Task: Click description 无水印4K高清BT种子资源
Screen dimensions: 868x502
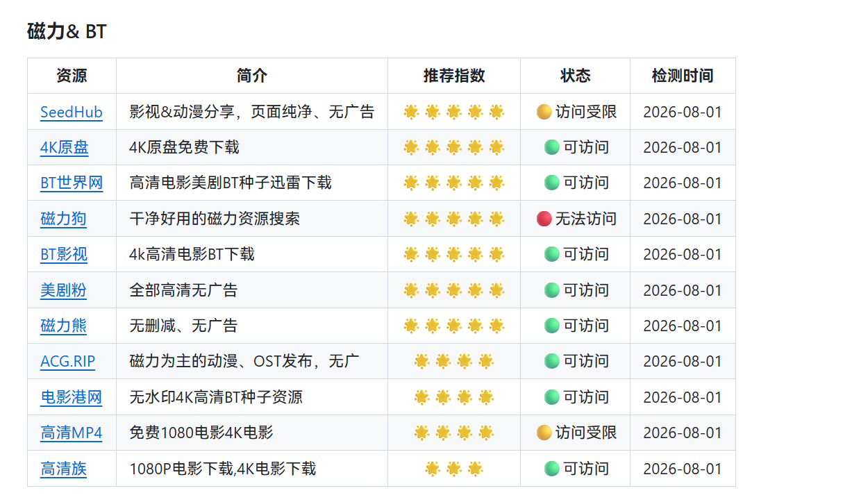Action: 216,397
